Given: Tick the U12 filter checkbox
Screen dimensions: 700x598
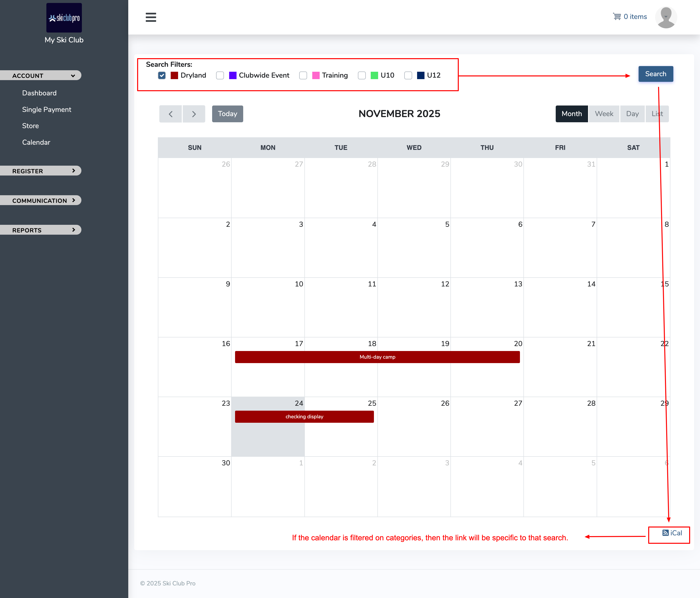Looking at the screenshot, I should (408, 75).
